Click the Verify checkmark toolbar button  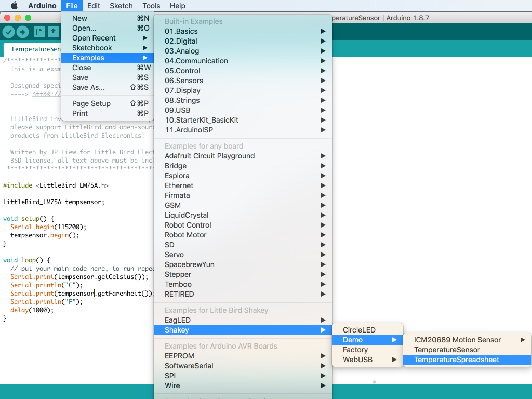(8, 32)
